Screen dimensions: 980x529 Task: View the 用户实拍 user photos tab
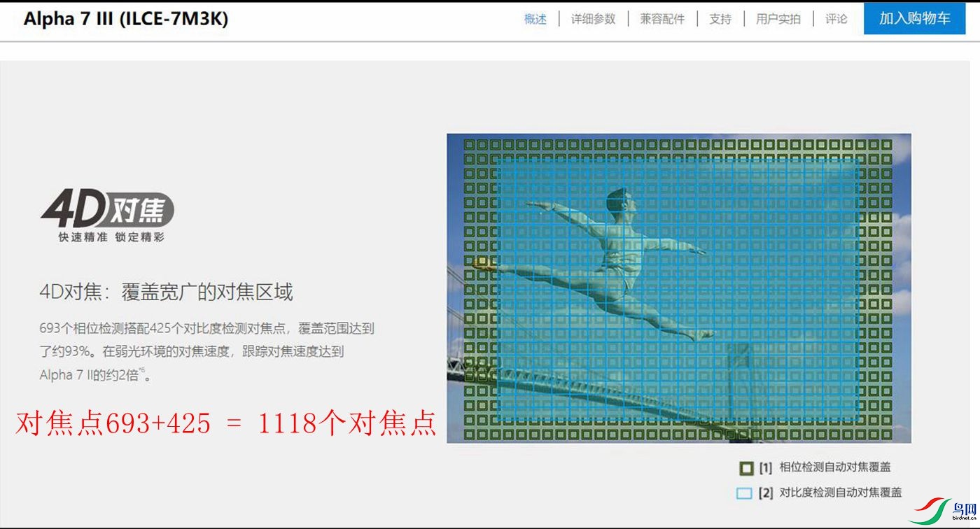[778, 19]
